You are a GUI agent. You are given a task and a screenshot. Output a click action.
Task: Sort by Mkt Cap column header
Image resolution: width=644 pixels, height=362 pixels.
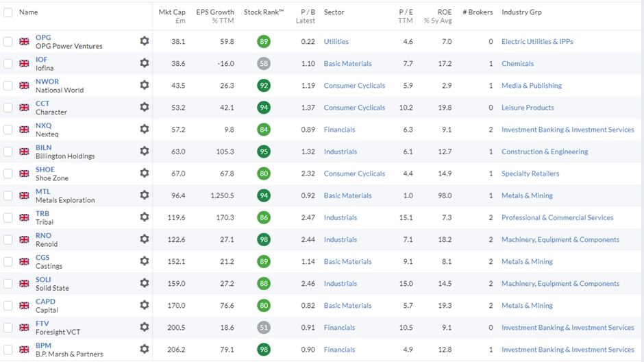[172, 16]
